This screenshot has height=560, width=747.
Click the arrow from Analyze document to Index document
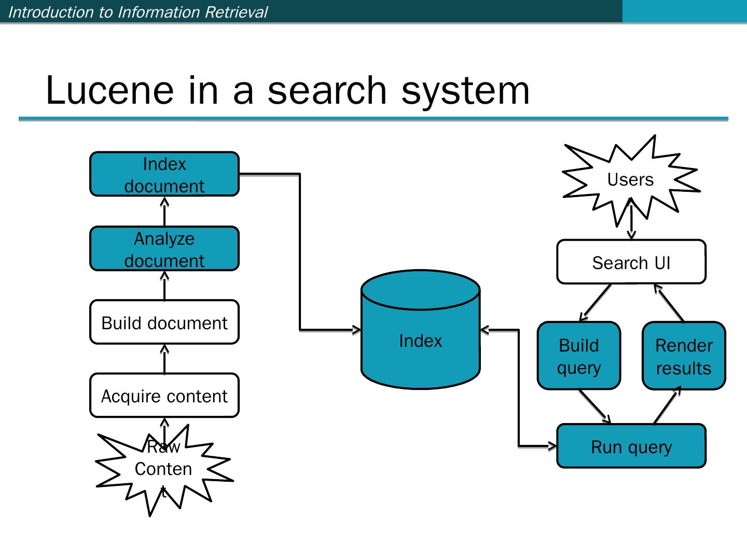click(x=164, y=212)
